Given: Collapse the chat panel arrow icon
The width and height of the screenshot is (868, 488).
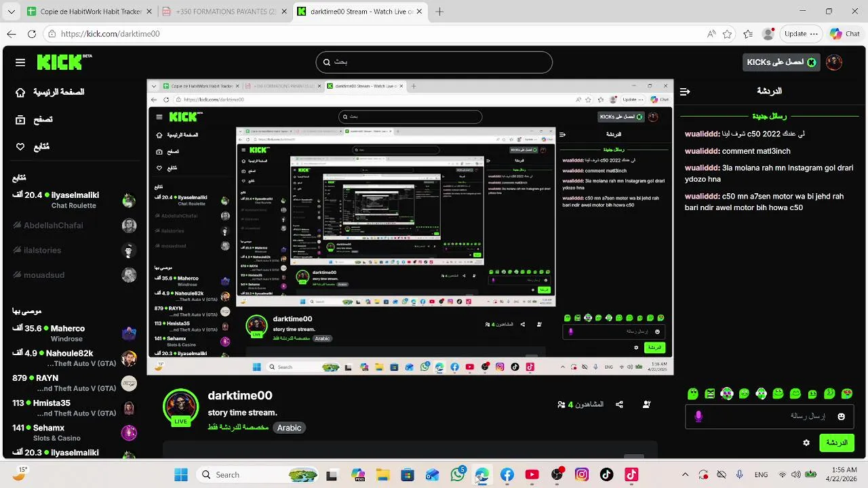Looking at the screenshot, I should coord(685,91).
